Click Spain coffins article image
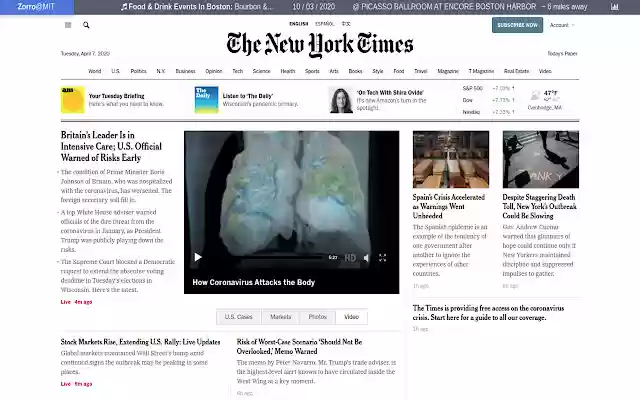 tap(451, 159)
